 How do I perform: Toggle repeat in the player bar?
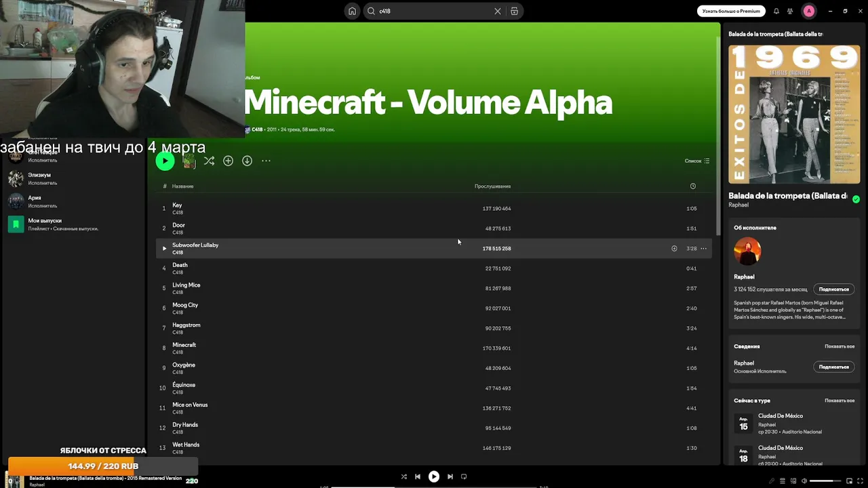coord(464,476)
